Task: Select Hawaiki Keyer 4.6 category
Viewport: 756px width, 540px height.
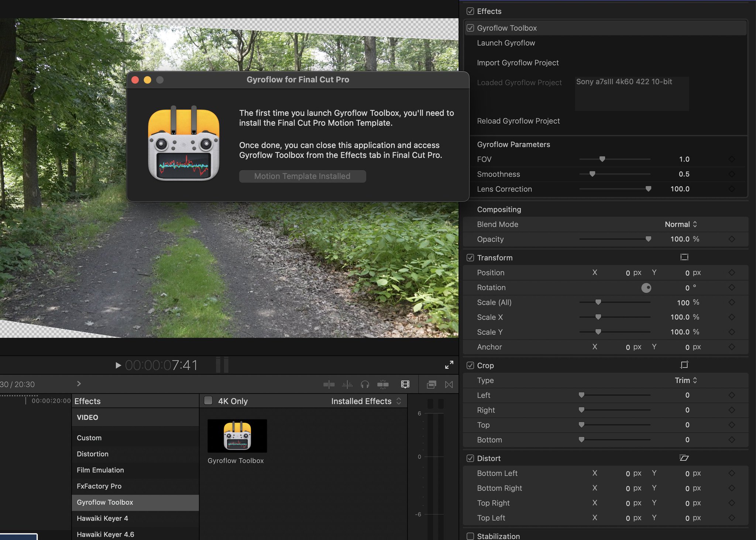Action: tap(135, 534)
